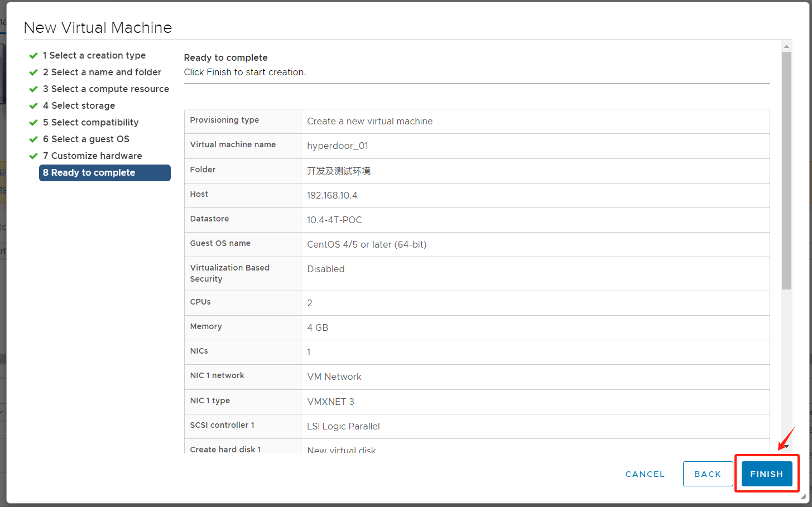The width and height of the screenshot is (812, 507).
Task: Click the 'Memory' row label
Action: 206,326
